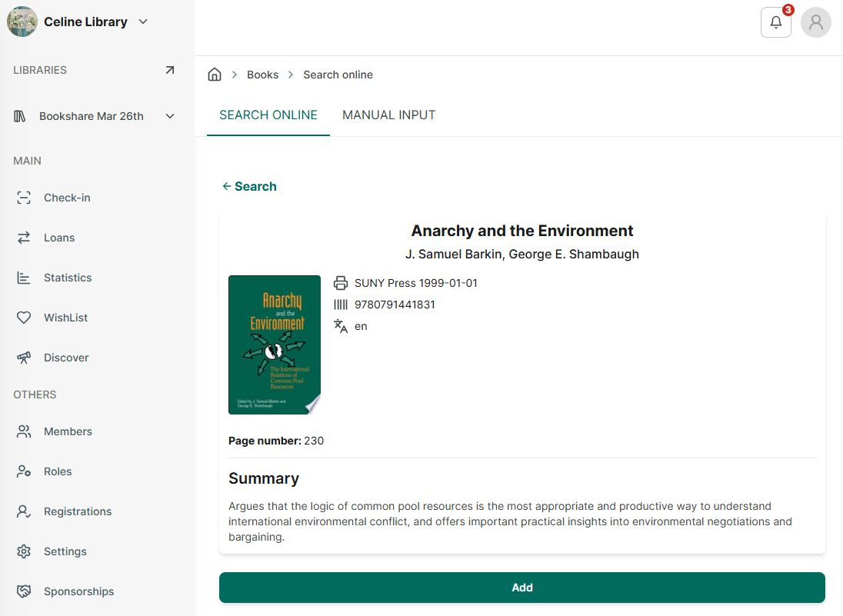Navigate to Books breadcrumb

tap(263, 75)
